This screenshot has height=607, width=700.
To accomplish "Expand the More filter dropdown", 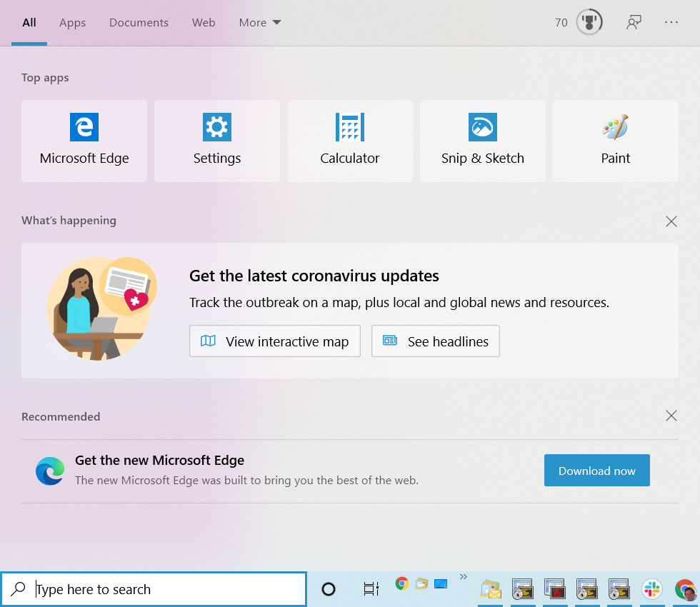I will pyautogui.click(x=260, y=22).
